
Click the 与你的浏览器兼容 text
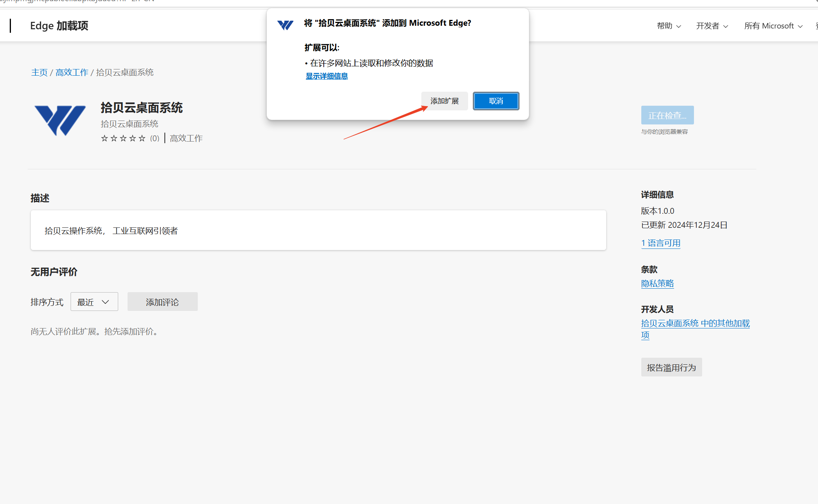[x=665, y=132]
